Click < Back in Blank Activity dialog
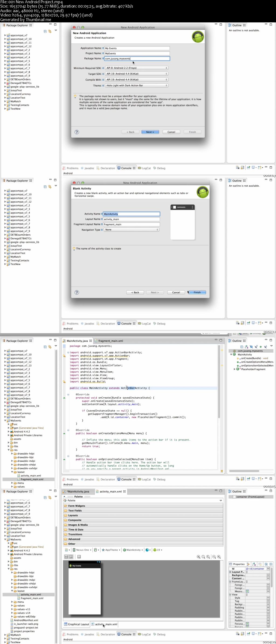The width and height of the screenshot is (276, 644). click(x=135, y=292)
